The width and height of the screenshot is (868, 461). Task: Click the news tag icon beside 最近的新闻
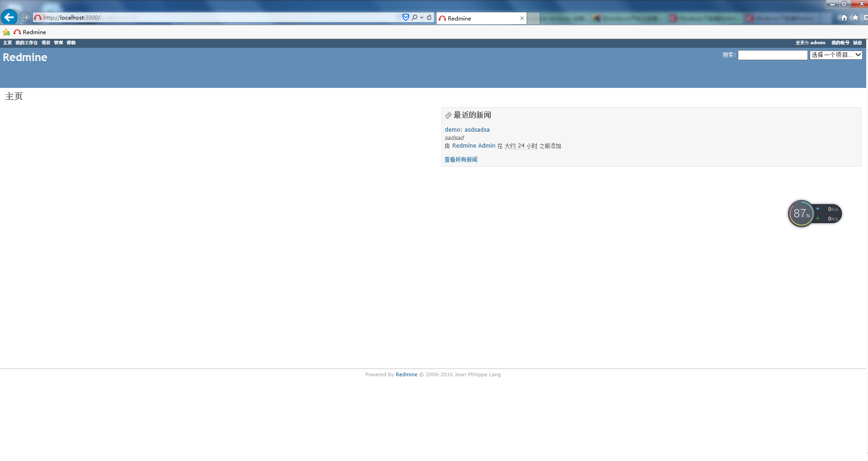point(448,115)
